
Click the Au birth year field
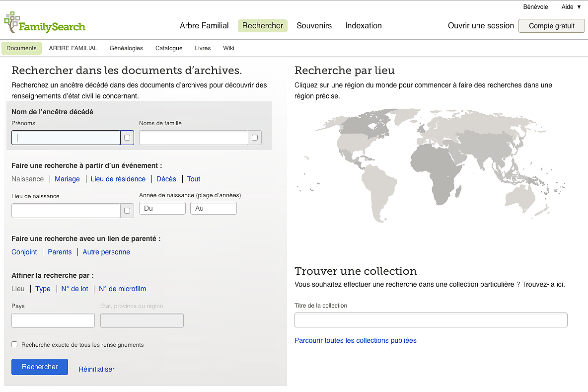pos(214,208)
